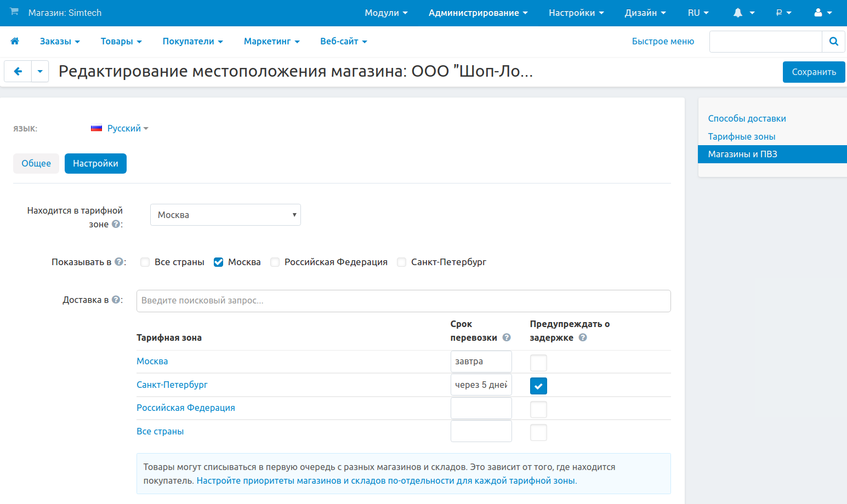Click the shopping cart store icon
The width and height of the screenshot is (847, 504).
click(14, 12)
